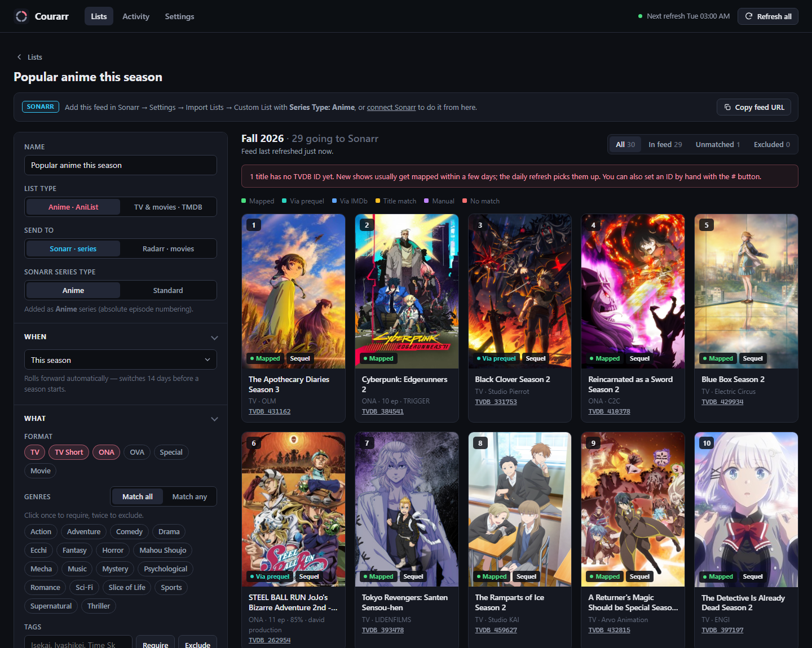
Task: Click the Refresh all button
Action: pyautogui.click(x=768, y=16)
